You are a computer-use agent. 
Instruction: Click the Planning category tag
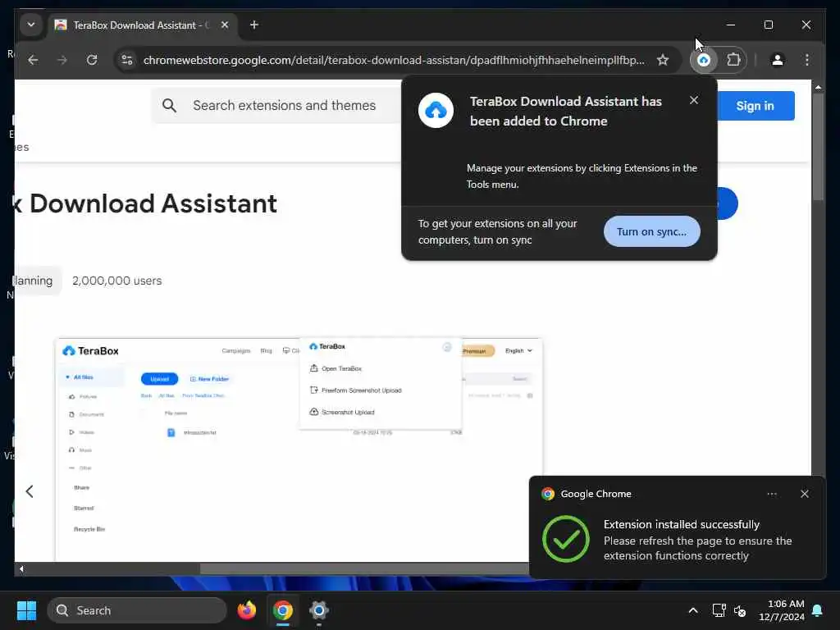[36, 281]
